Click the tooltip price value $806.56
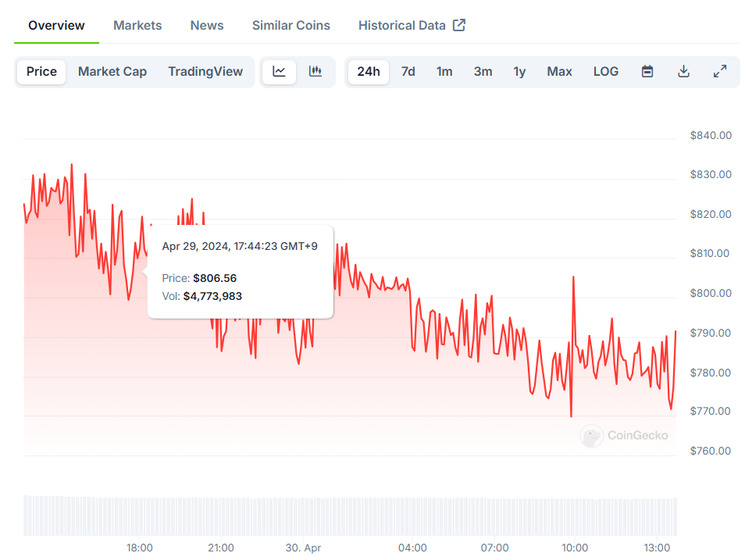745x560 pixels. [x=215, y=278]
